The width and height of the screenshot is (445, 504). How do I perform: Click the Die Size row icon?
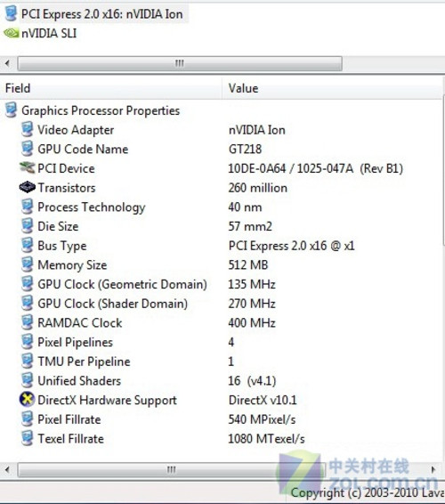coord(27,225)
